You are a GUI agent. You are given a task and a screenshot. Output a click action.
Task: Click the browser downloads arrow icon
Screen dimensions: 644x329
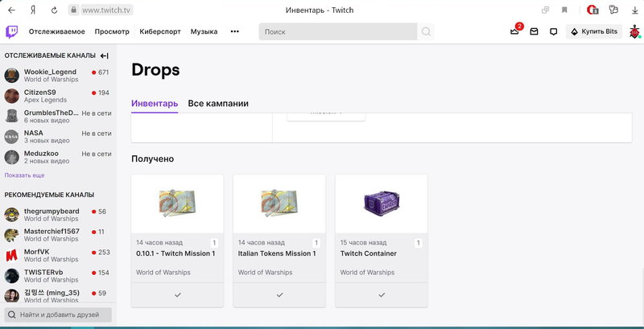634,10
